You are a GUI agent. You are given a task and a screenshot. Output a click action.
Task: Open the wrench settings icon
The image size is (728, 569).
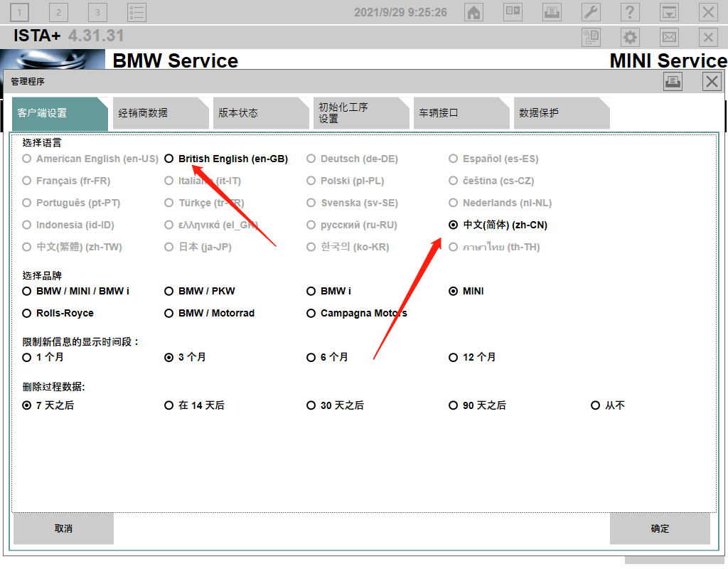pos(591,12)
